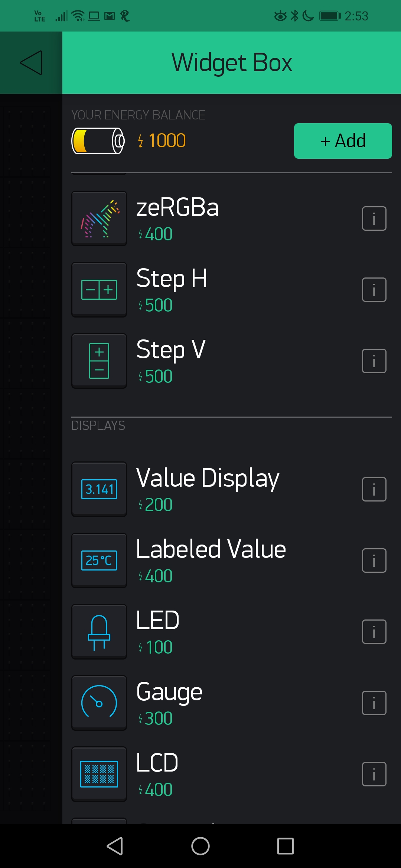
Task: Open info for the zeRGBa widget
Action: (374, 218)
